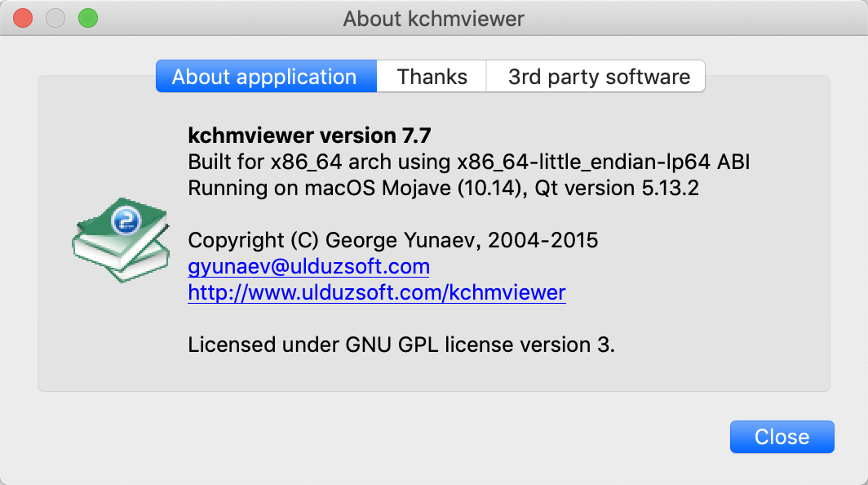Click the Close button
Screen dimensions: 868x485
pyautogui.click(x=782, y=437)
